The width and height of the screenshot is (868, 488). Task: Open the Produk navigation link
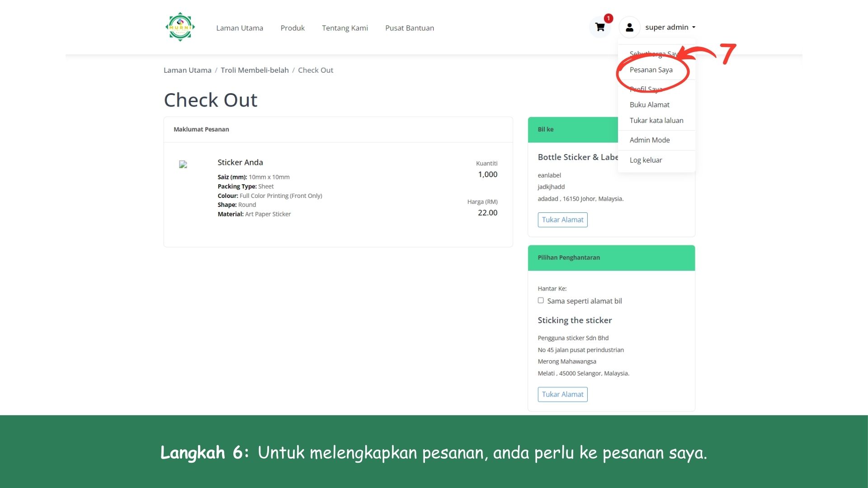(x=292, y=28)
